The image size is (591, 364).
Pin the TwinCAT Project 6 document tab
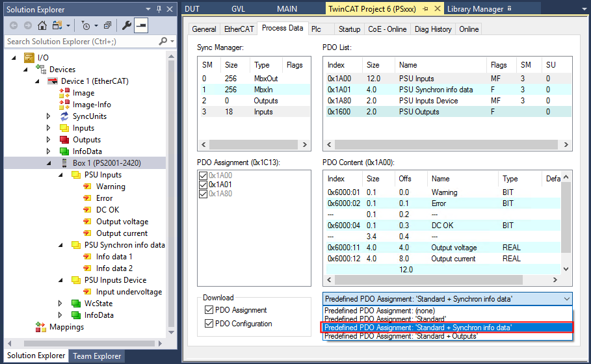pos(426,8)
